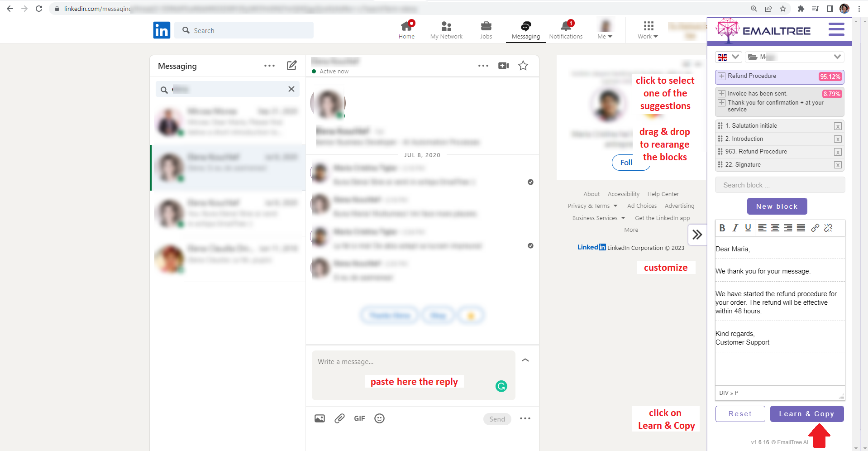Remove the Introduction block

[838, 139]
